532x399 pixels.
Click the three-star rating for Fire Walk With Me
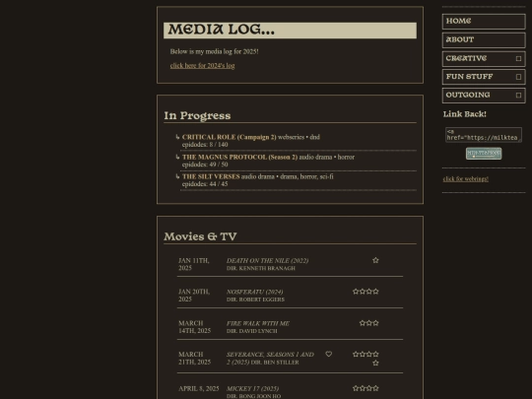(368, 323)
